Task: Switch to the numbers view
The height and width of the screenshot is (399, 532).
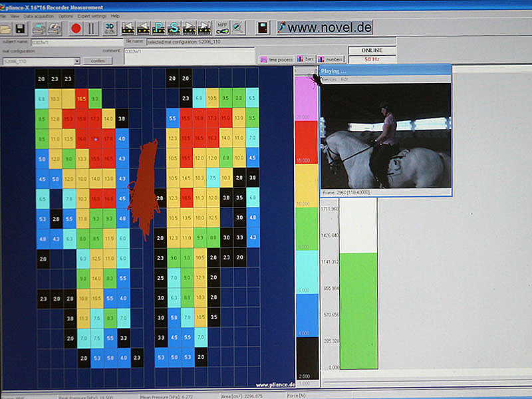Action: [x=330, y=59]
